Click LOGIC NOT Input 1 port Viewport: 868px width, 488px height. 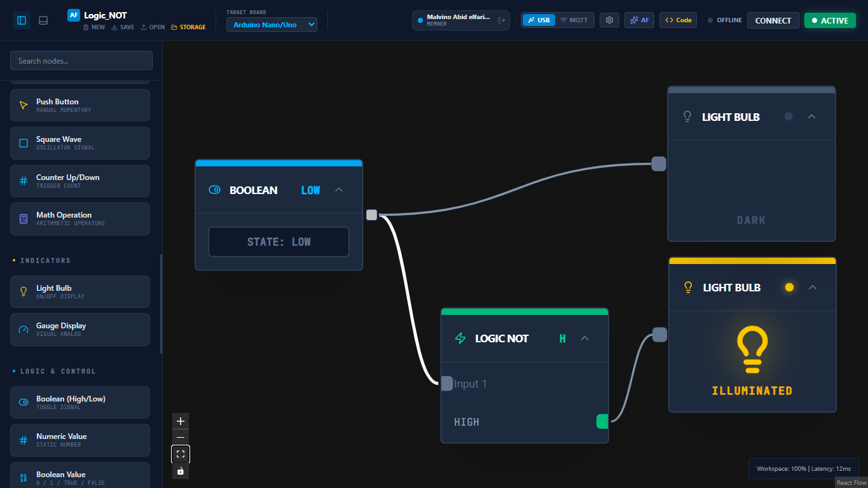(447, 383)
